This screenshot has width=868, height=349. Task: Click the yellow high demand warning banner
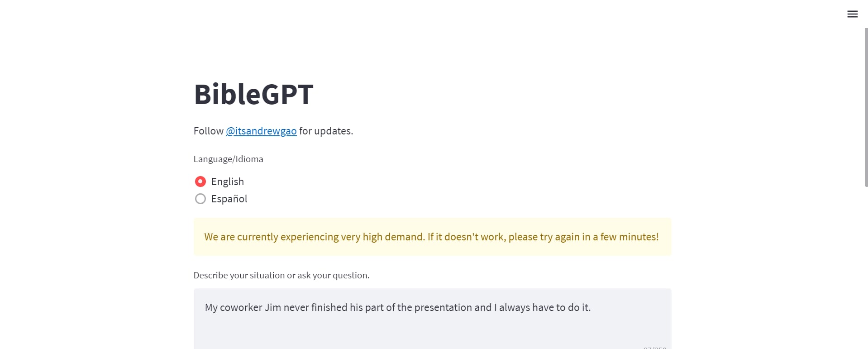(432, 237)
